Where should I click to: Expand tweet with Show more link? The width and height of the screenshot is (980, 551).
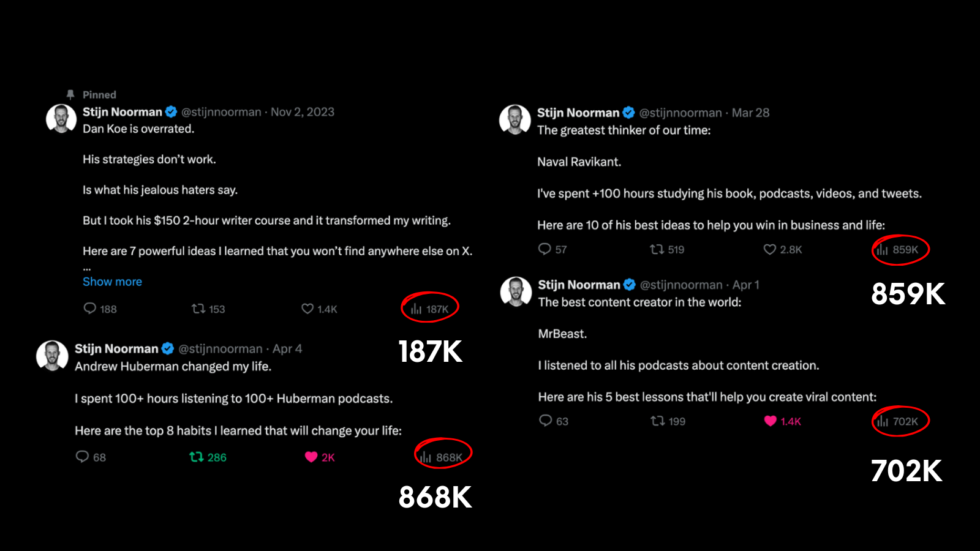click(112, 282)
